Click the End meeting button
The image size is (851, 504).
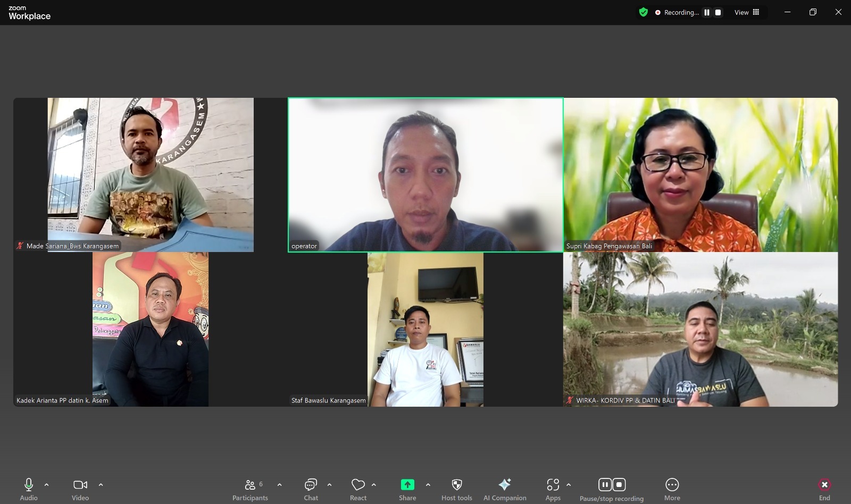tap(824, 489)
